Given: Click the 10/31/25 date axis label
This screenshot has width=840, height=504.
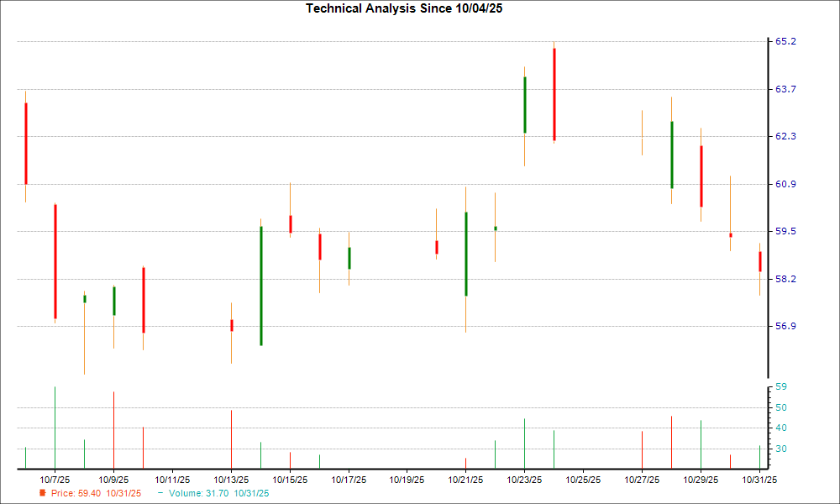Looking at the screenshot, I should (759, 477).
